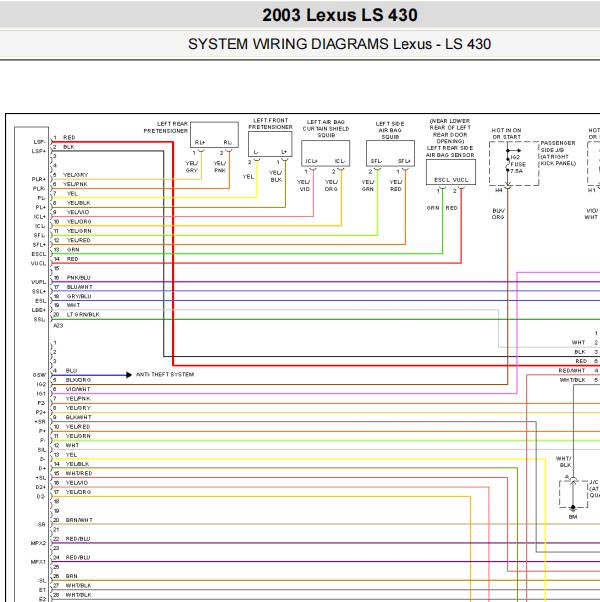Click the "RED/WHT" wire label beside right-edge pin 4
The image size is (600, 602).
[572, 370]
